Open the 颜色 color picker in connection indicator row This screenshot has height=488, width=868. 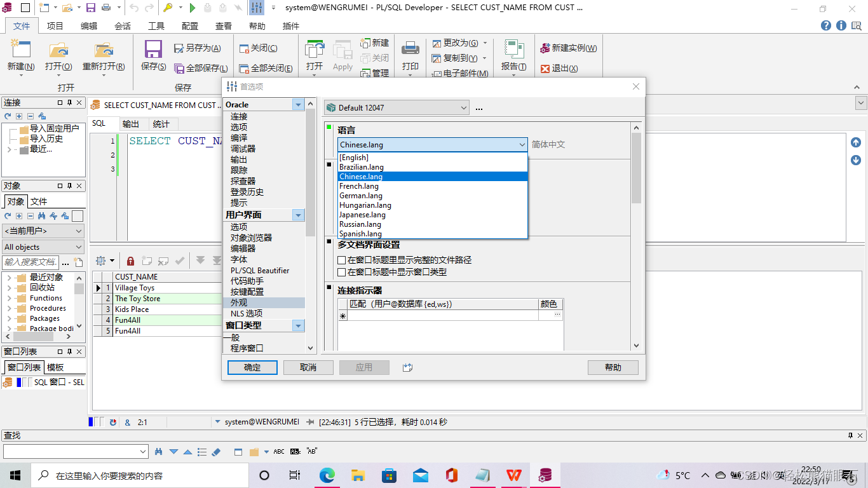[x=557, y=315]
